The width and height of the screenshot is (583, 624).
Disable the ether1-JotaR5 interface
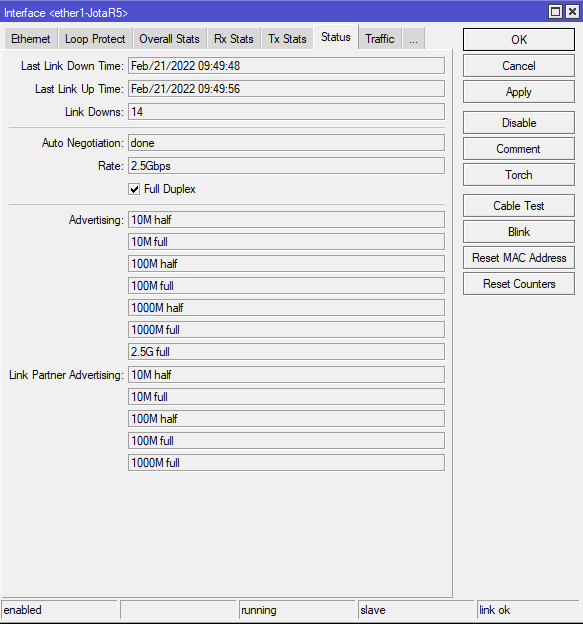coord(519,123)
